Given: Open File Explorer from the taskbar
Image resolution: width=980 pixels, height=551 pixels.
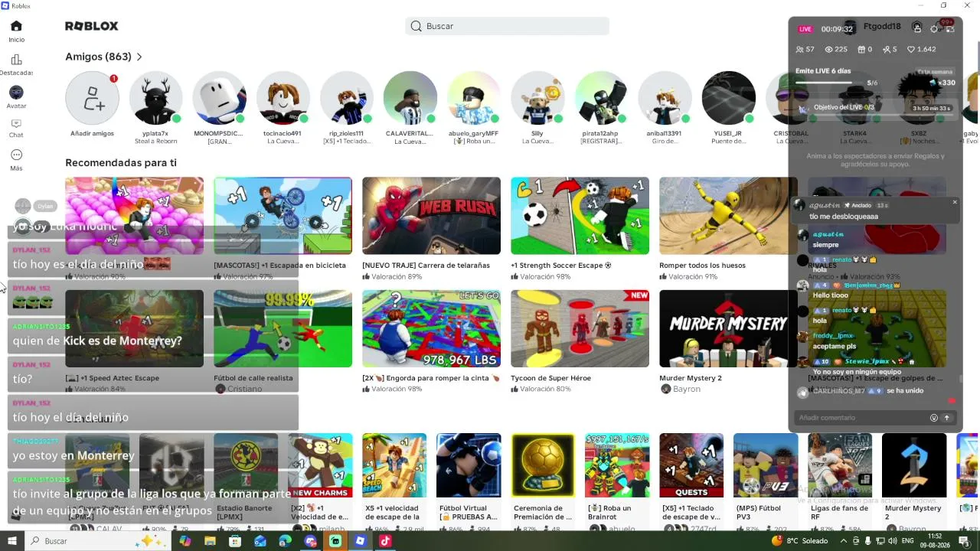Looking at the screenshot, I should (210, 541).
